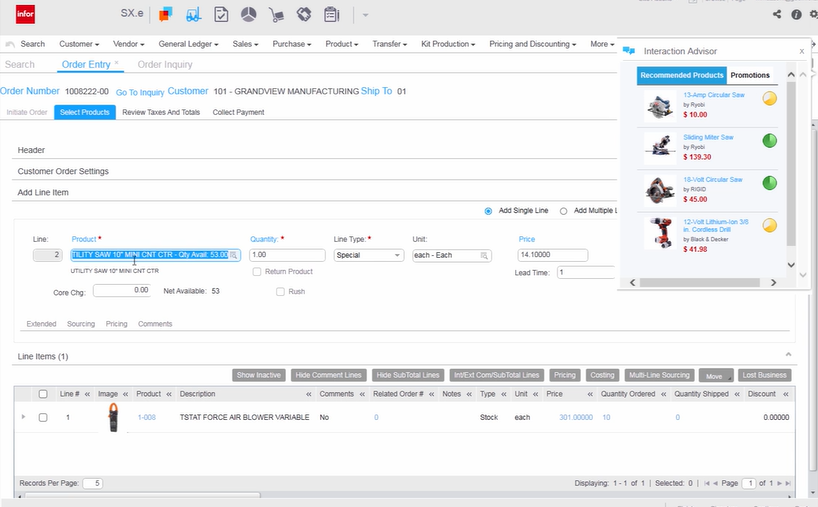818x507 pixels.
Task: Switch to the Promotions tab
Action: tap(750, 75)
